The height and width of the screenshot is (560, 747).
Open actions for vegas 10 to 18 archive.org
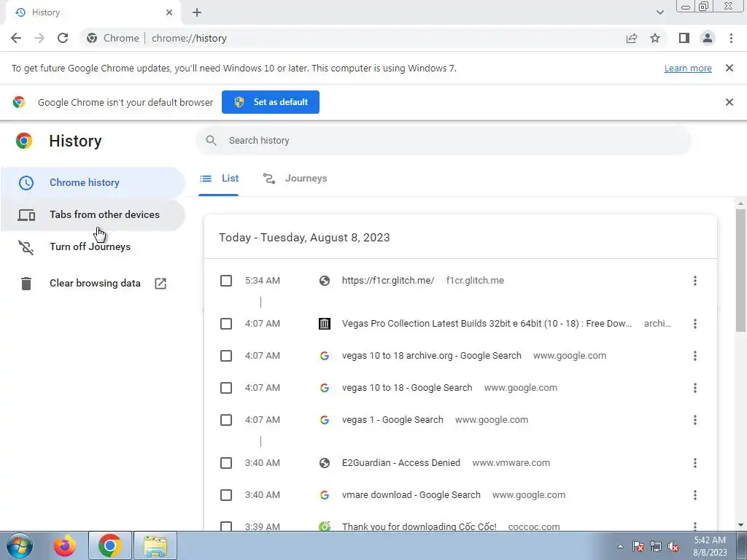(x=694, y=356)
